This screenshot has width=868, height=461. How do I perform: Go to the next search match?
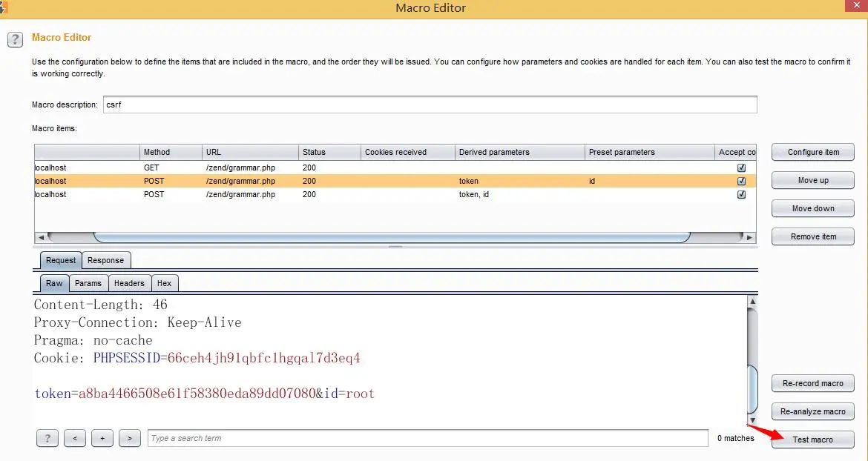(x=130, y=438)
